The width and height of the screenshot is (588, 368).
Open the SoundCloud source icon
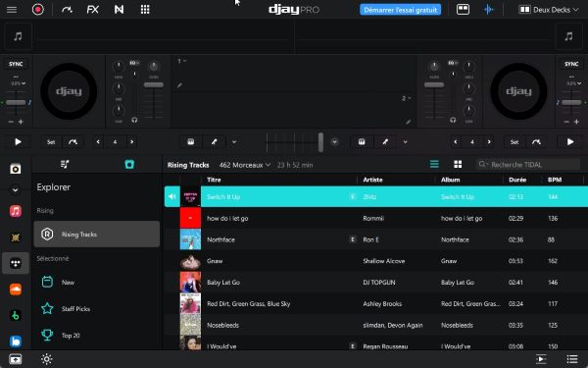[x=16, y=289]
